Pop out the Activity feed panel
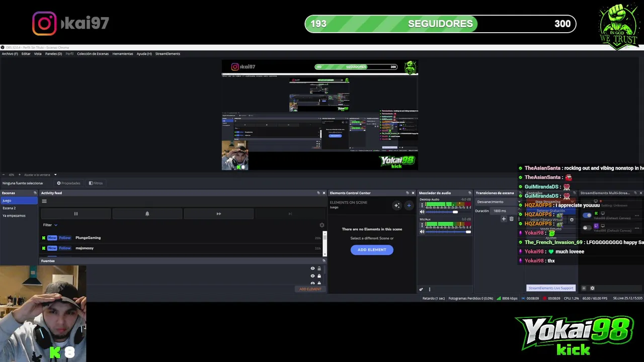The height and width of the screenshot is (362, 644). coord(318,193)
